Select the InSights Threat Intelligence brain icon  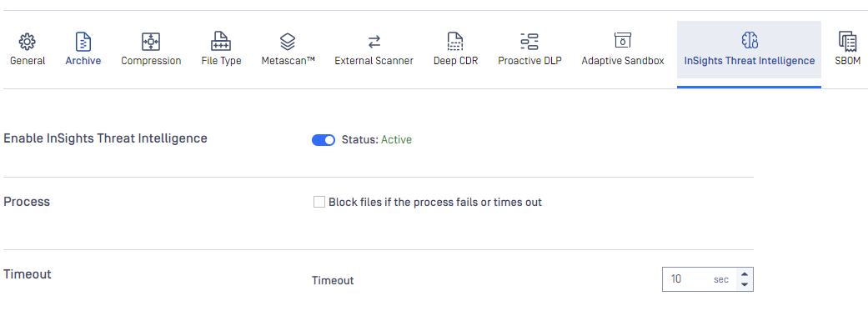(749, 40)
